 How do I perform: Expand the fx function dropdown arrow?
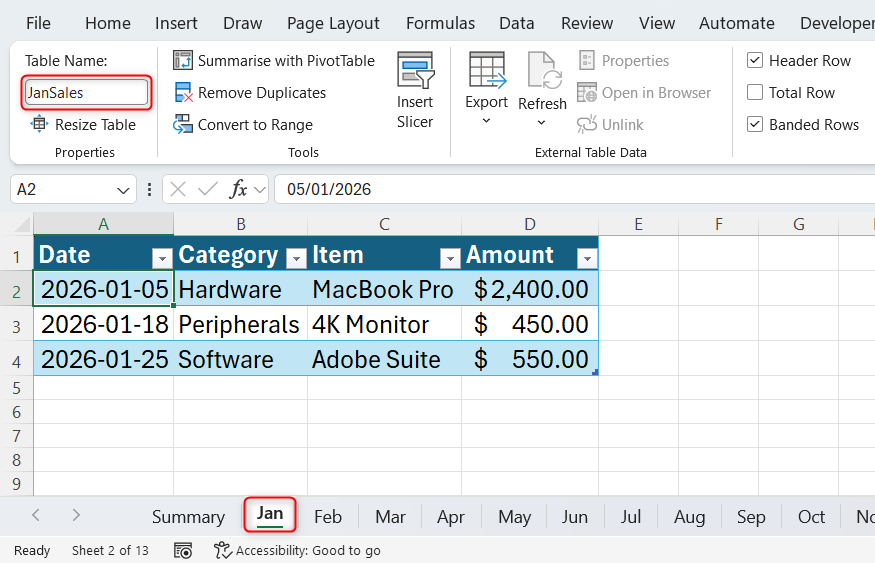click(259, 190)
